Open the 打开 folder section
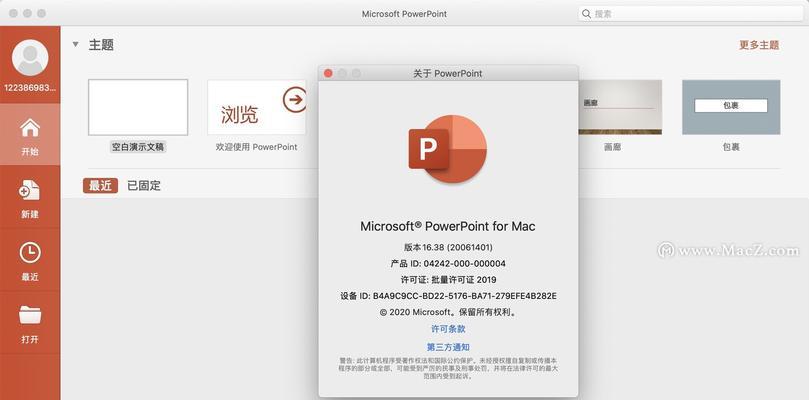Image resolution: width=809 pixels, height=400 pixels. 30,324
